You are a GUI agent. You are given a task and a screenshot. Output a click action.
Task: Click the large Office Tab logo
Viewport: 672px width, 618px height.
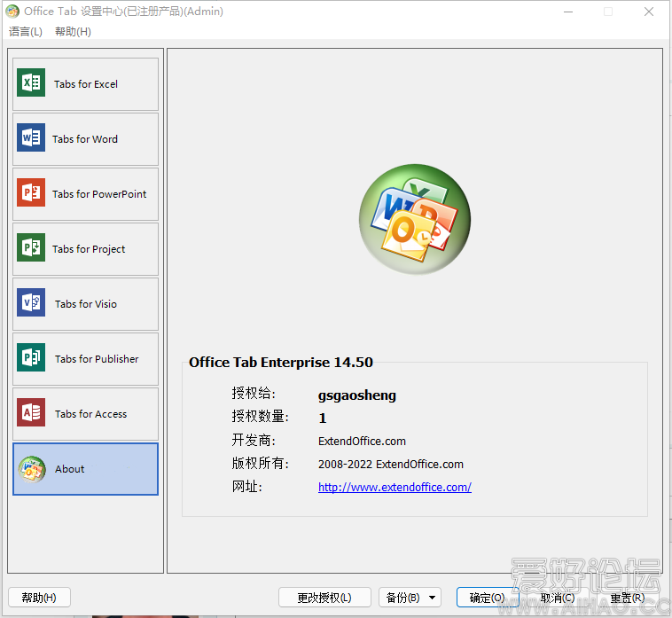coord(415,219)
